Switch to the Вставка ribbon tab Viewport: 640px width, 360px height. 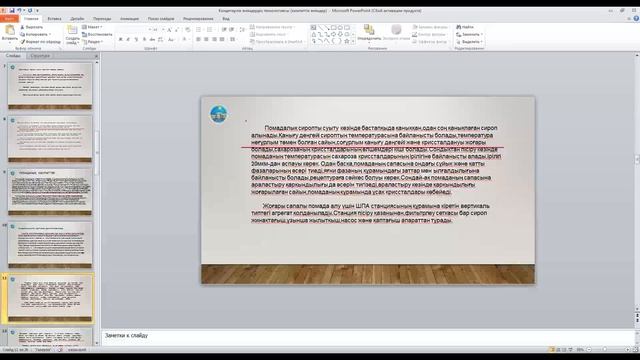(x=54, y=19)
